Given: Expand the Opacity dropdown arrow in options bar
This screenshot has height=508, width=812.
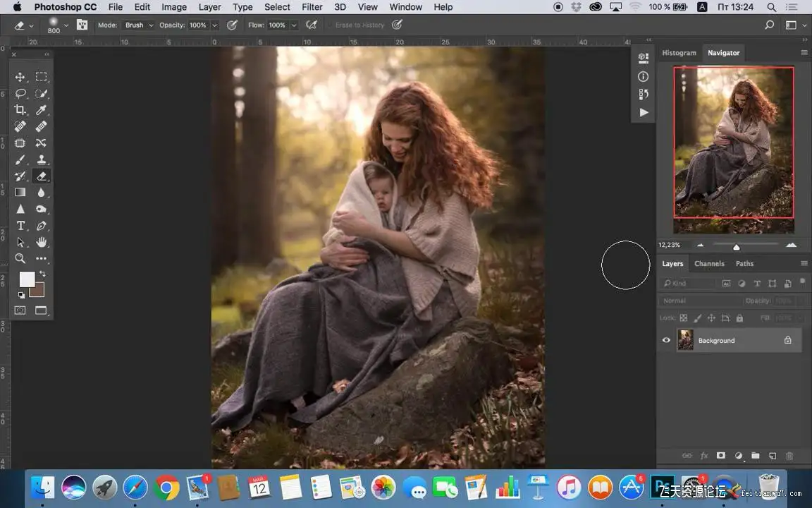Looking at the screenshot, I should 214,25.
